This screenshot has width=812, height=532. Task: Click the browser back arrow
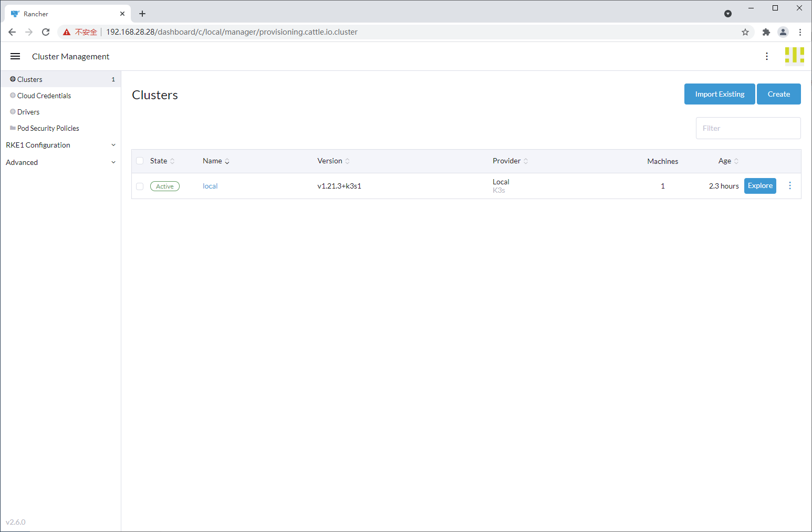pyautogui.click(x=12, y=32)
